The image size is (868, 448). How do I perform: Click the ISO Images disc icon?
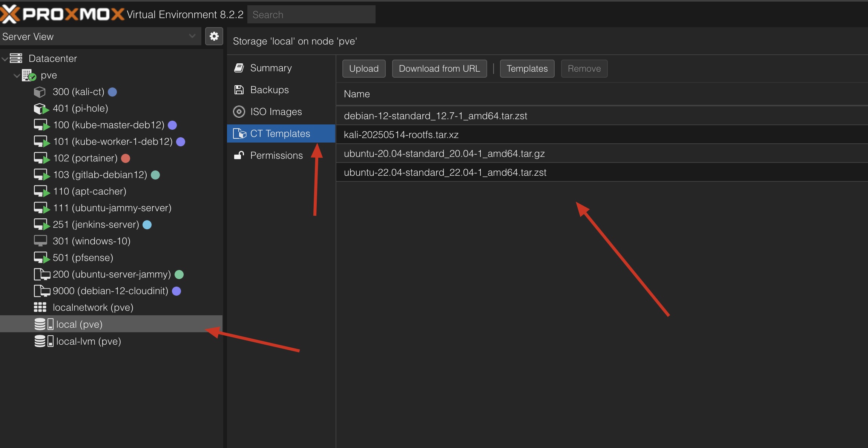(239, 112)
